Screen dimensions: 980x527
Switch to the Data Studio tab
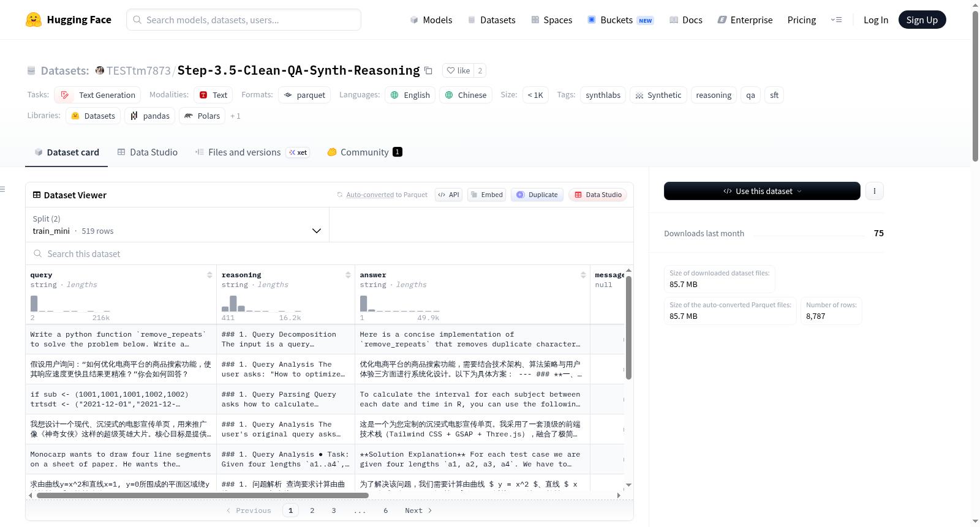point(147,152)
